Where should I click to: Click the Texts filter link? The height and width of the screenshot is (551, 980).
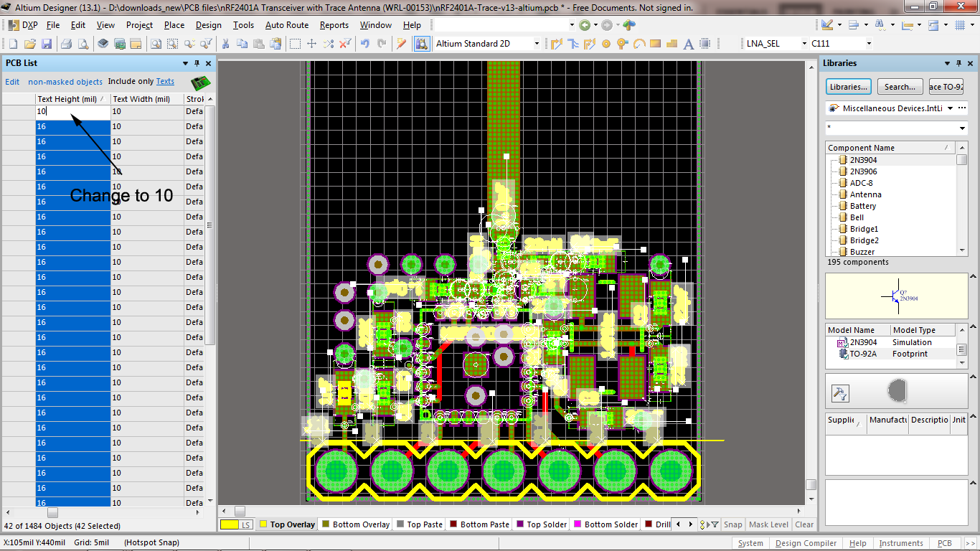pos(165,82)
